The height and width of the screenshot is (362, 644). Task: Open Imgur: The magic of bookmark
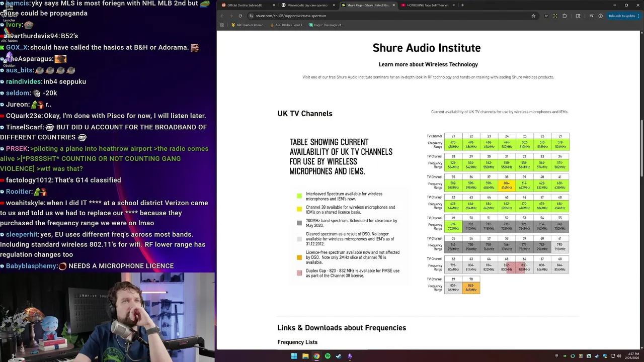326,25
